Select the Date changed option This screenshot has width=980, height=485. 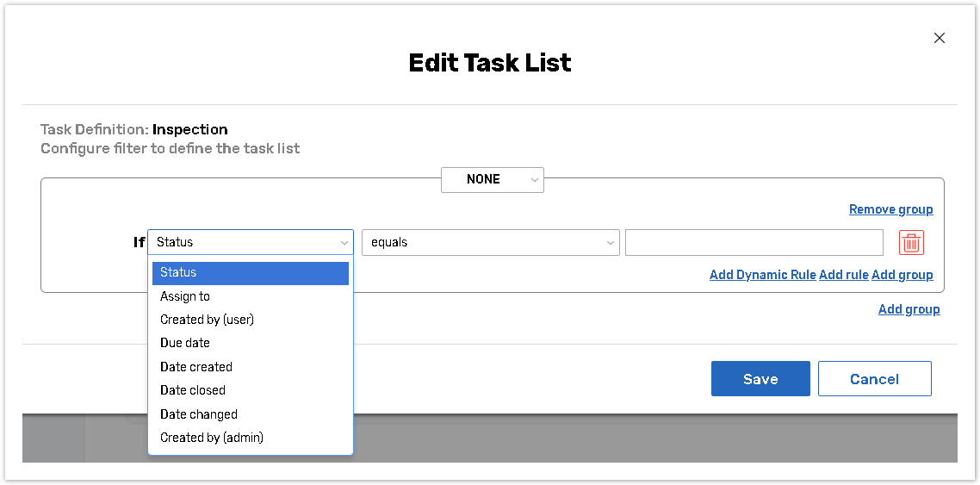click(199, 414)
